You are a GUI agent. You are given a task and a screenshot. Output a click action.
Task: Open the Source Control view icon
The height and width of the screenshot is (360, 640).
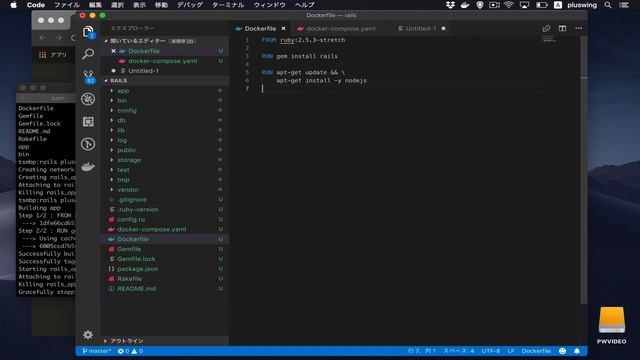88,77
